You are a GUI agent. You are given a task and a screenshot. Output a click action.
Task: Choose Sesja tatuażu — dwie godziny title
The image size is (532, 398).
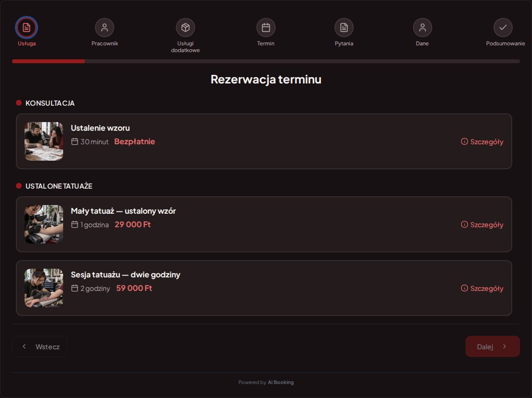(x=126, y=274)
